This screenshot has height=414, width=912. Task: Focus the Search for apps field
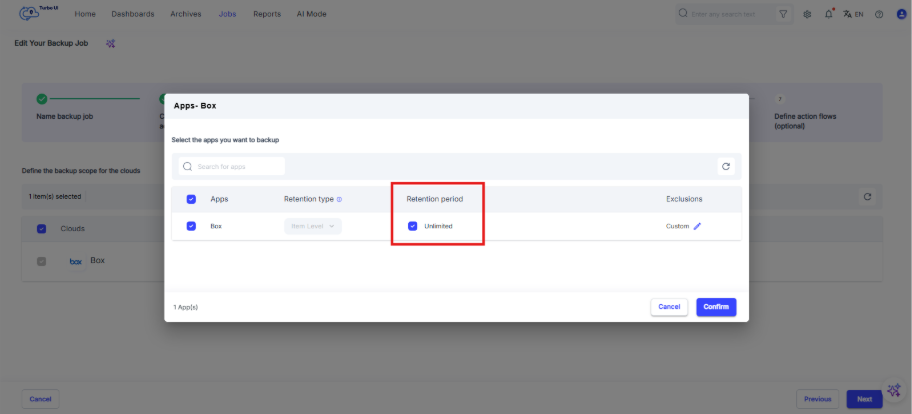pyautogui.click(x=231, y=166)
